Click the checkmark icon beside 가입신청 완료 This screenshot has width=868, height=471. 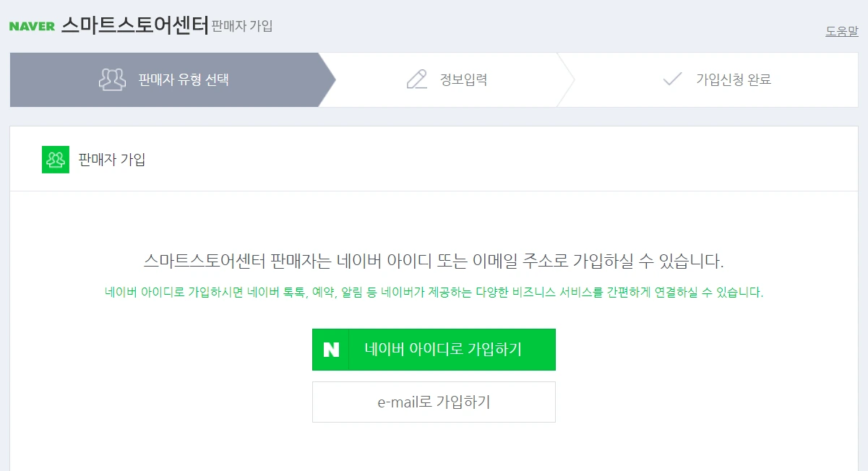[x=674, y=79]
